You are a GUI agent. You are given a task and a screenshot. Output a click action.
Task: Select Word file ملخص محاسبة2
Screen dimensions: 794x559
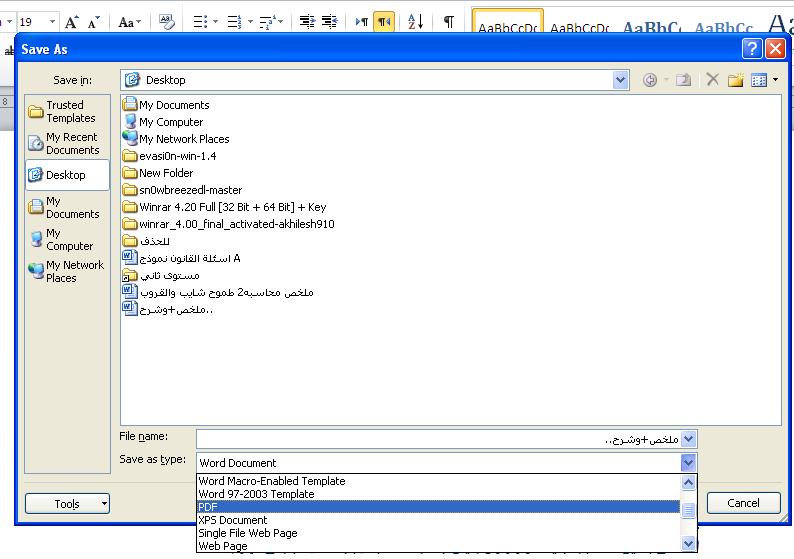(x=218, y=292)
